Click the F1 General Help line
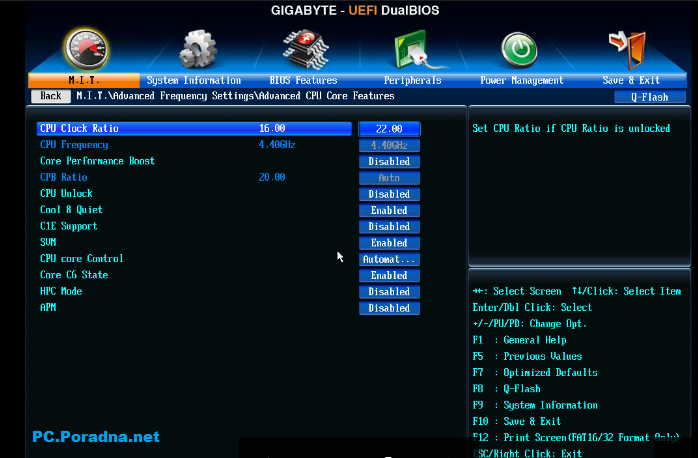The image size is (698, 458). pyautogui.click(x=519, y=340)
